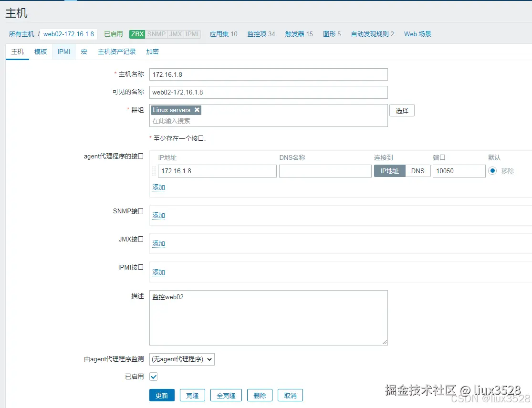Toggle the 已启用 checkbox
Viewport: 532px width, 408px height.
(x=153, y=377)
